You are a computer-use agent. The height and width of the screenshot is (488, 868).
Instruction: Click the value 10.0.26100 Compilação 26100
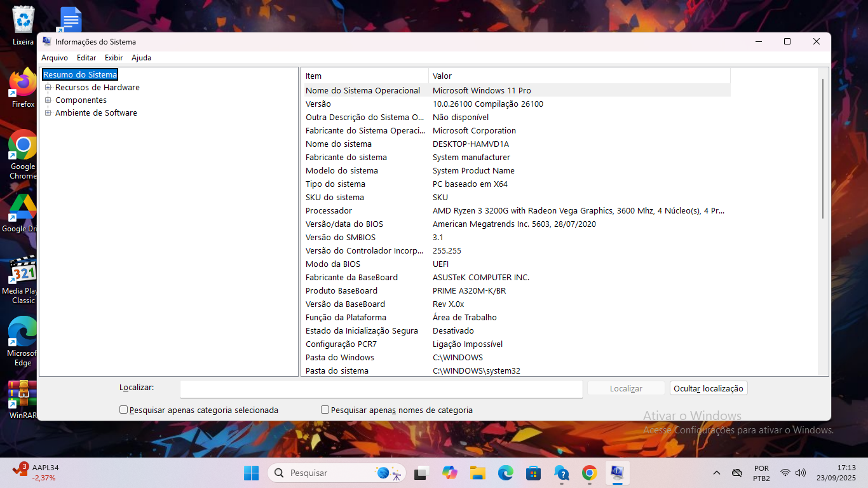tap(488, 104)
